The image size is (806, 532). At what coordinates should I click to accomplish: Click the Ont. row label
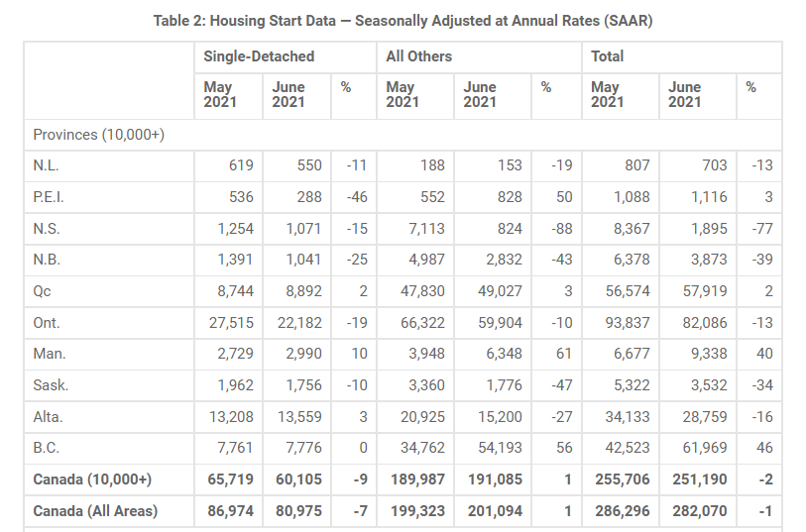click(x=47, y=323)
